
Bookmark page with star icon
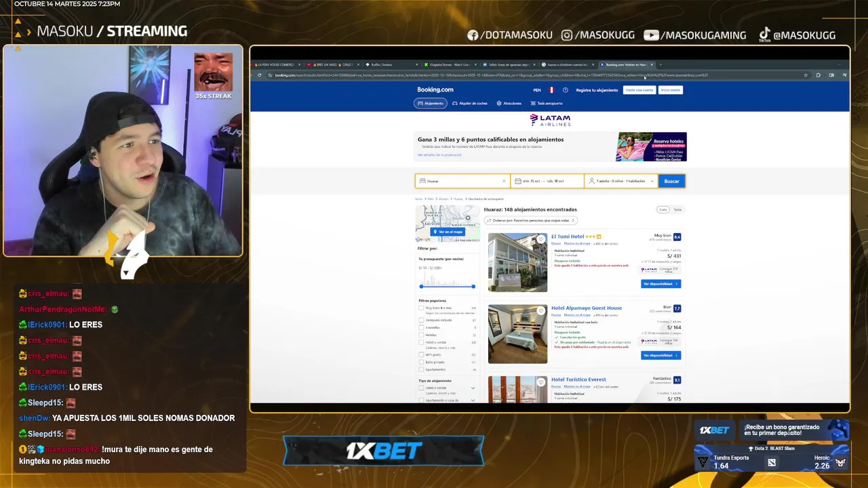[806, 75]
